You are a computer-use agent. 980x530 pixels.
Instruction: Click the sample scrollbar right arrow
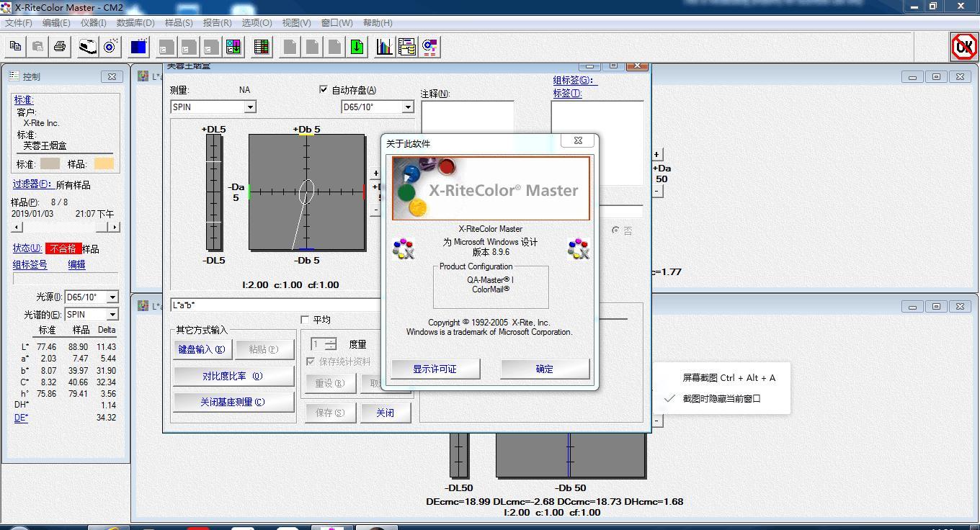[114, 227]
